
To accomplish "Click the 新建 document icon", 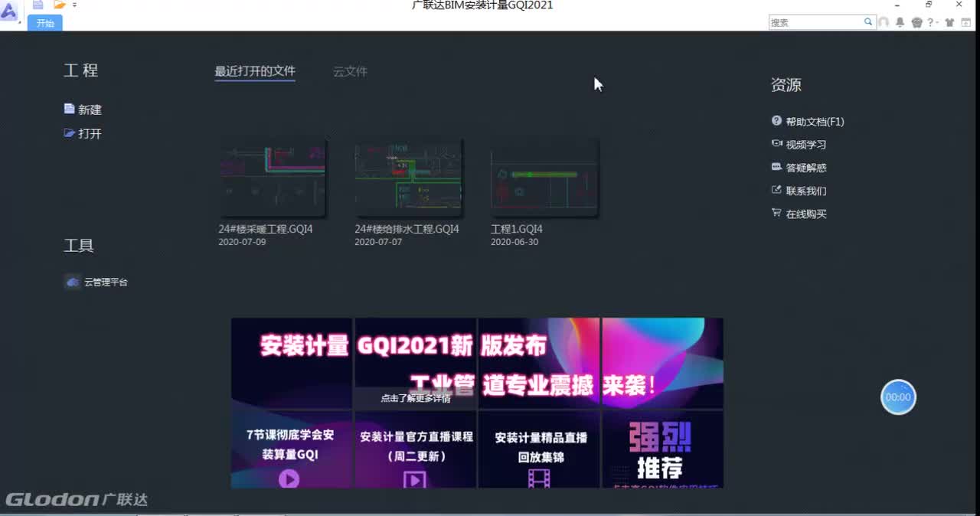I will click(70, 109).
